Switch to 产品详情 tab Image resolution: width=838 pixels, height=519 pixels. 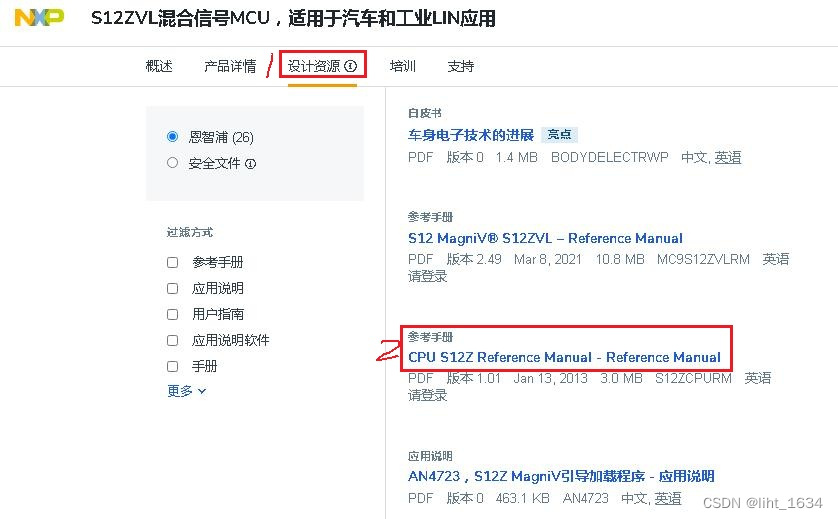point(230,66)
